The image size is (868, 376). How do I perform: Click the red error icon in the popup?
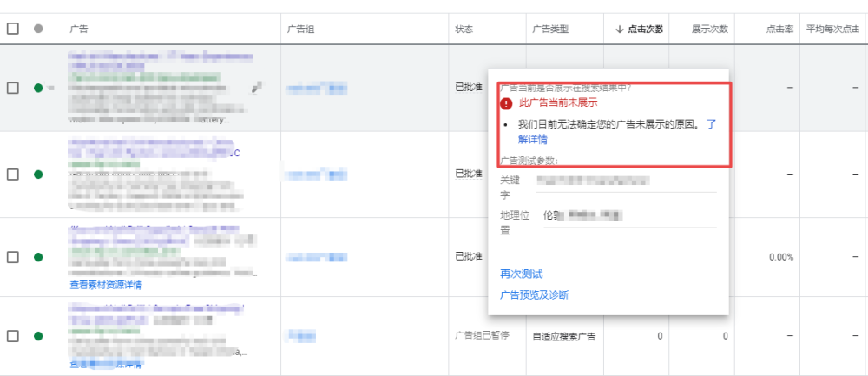coord(506,103)
